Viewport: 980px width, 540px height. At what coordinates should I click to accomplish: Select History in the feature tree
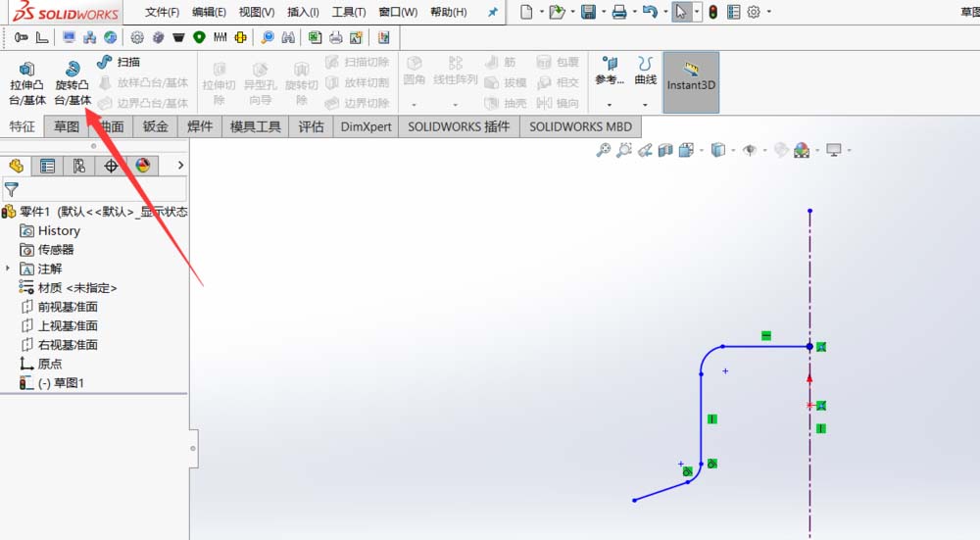[50, 230]
